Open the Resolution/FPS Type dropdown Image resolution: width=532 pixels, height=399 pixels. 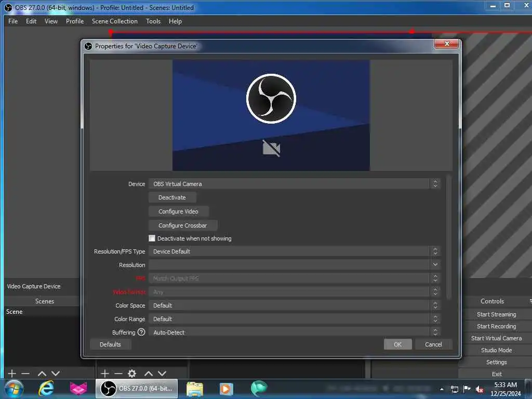coord(295,251)
